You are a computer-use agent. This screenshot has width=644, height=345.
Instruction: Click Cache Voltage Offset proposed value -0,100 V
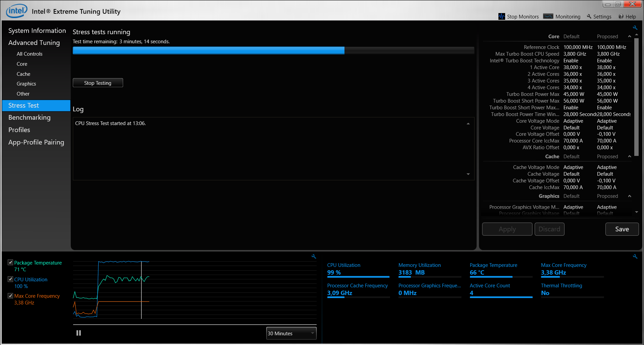click(606, 181)
